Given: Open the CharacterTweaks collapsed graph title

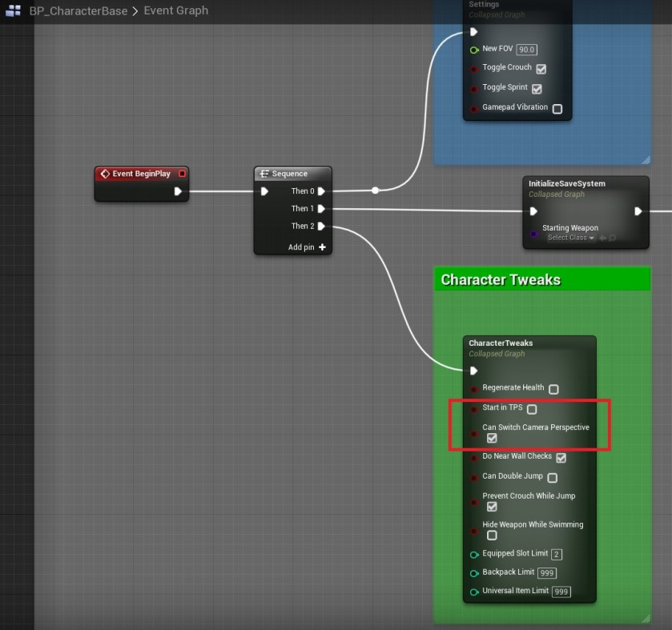Looking at the screenshot, I should coord(499,343).
